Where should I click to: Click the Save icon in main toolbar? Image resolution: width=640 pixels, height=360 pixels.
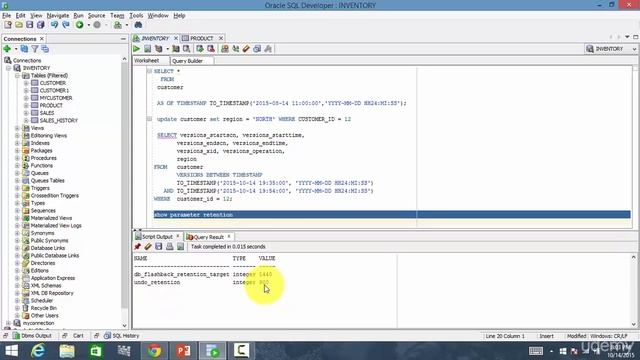click(30, 25)
